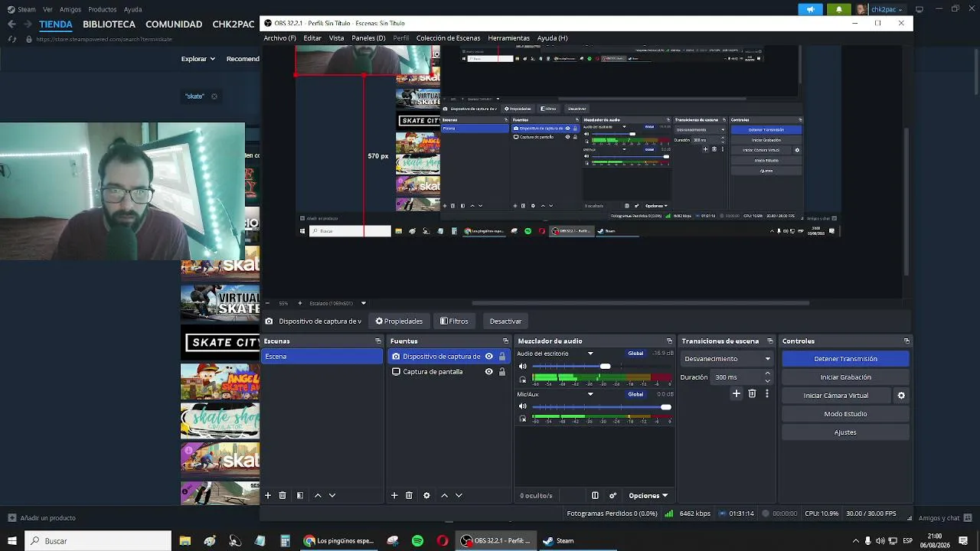Click Steam notifications bell icon
Image resolution: width=980 pixels, height=551 pixels.
tap(839, 9)
